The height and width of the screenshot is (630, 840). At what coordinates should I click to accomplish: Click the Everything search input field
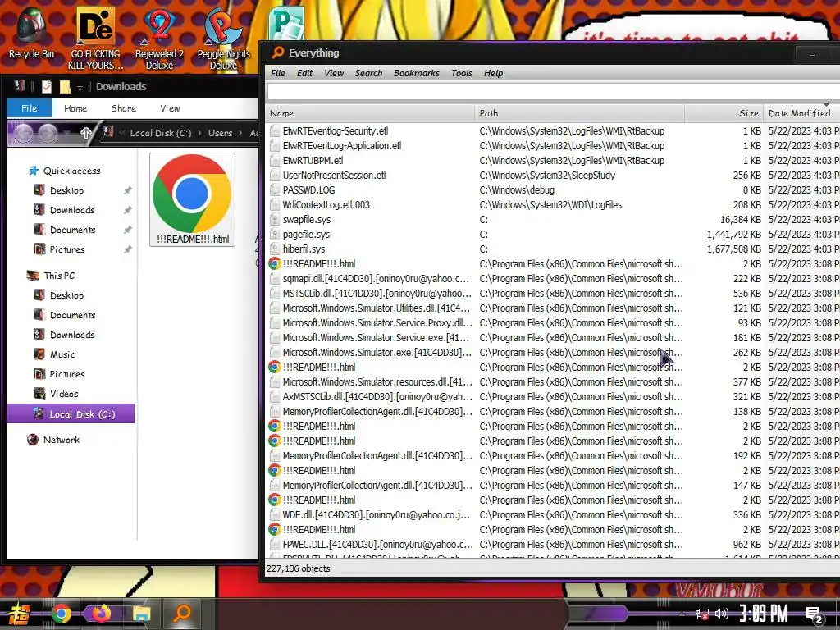554,92
